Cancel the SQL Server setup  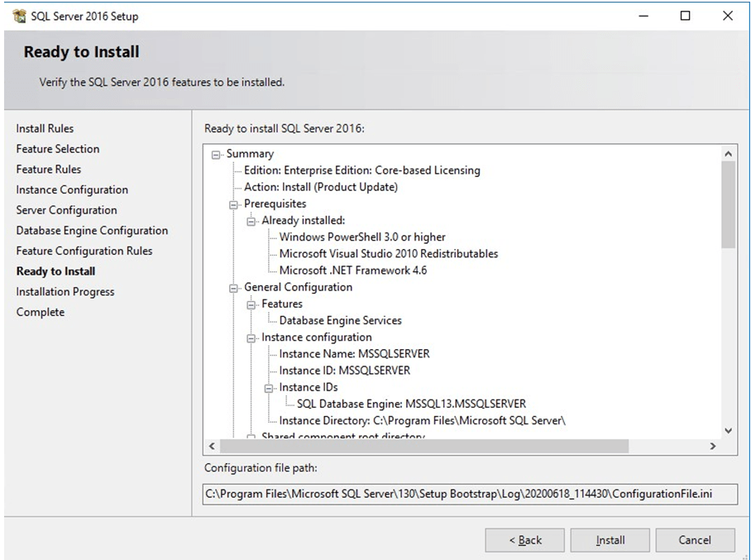coord(694,540)
